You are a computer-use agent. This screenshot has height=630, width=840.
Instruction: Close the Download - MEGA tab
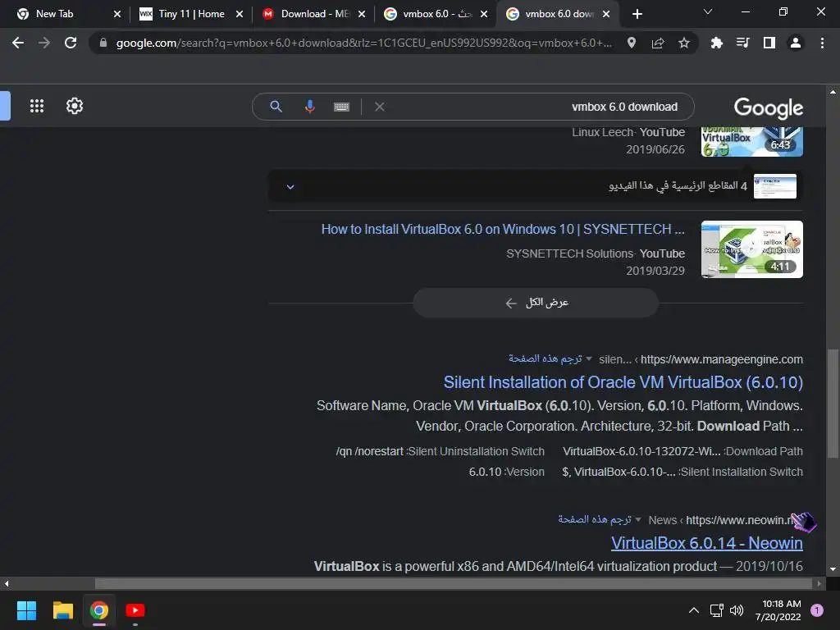click(x=362, y=14)
